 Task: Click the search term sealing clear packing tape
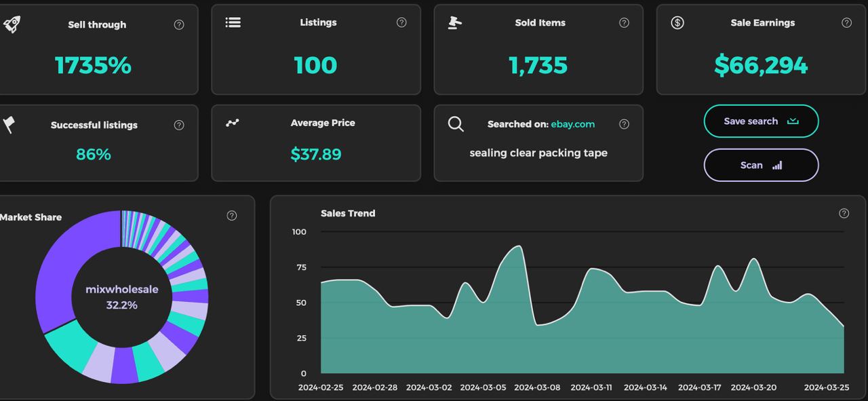(x=538, y=153)
